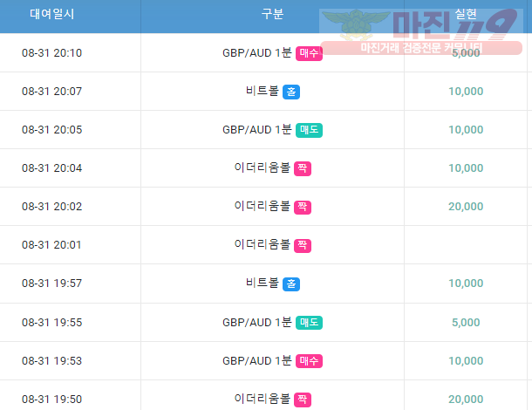
Task: Click the 구분 column header
Action: (x=272, y=14)
